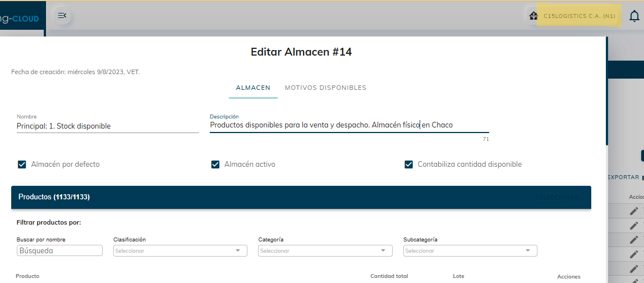Viewport: 644px width, 283px height.
Task: Click the sidebar collapse menu icon
Action: pos(62,16)
